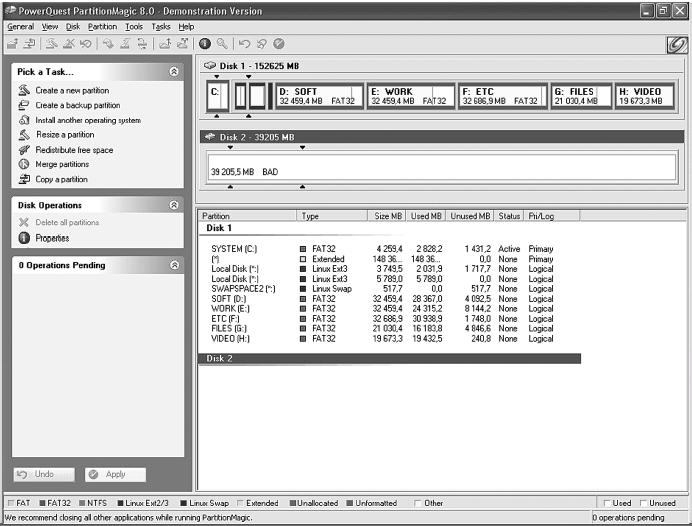
Task: Open the Partition menu
Action: coord(102,27)
